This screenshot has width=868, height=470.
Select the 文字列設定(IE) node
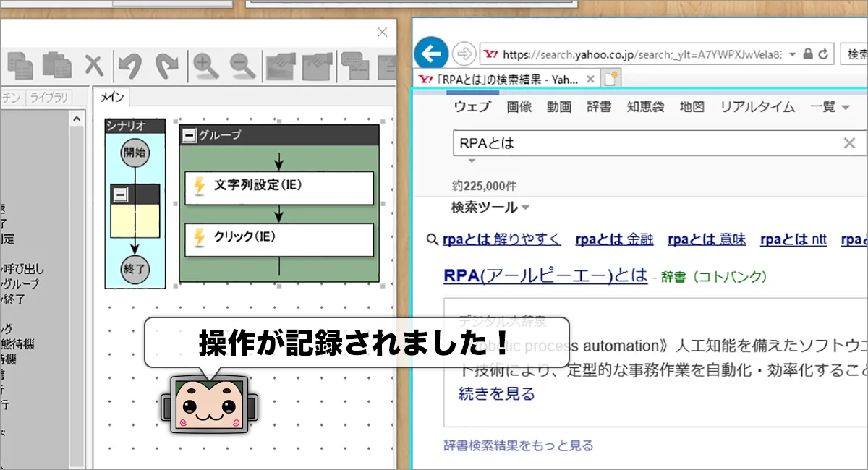(x=279, y=188)
